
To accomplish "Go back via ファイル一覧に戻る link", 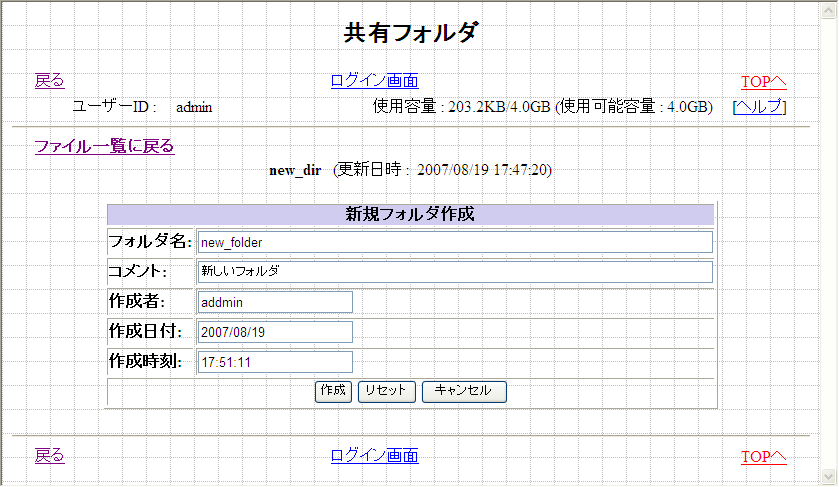I will point(104,146).
